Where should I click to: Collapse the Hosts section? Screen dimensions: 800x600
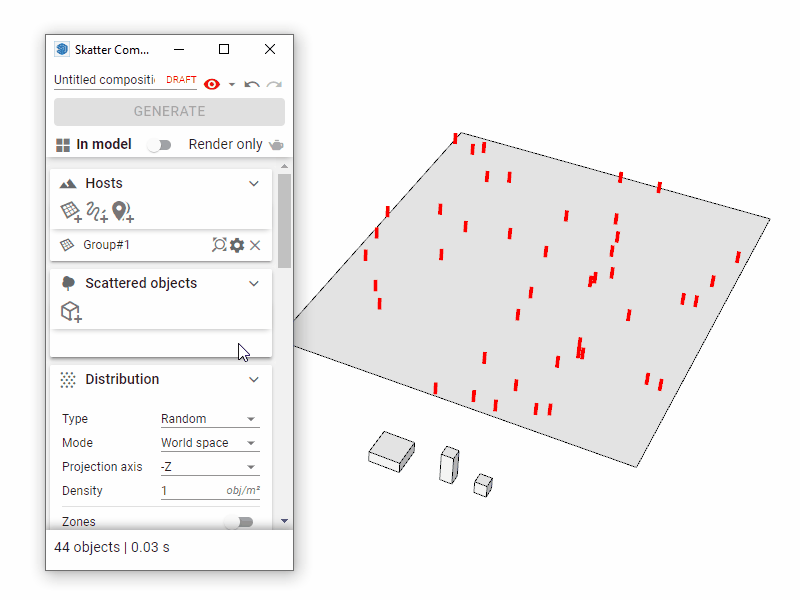click(x=254, y=184)
